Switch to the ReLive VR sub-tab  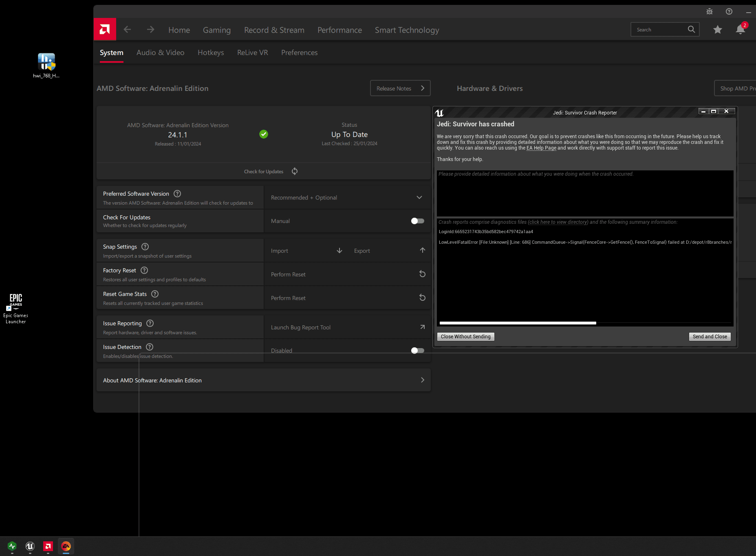(x=253, y=53)
